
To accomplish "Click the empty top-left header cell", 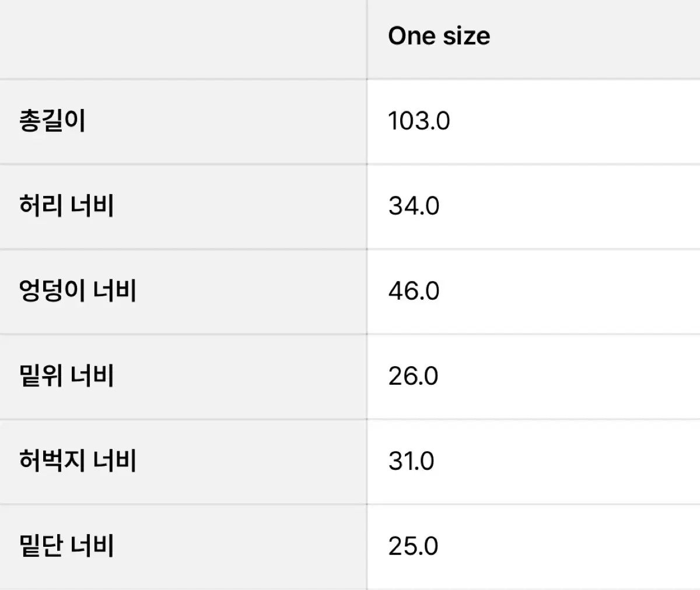I will (183, 38).
